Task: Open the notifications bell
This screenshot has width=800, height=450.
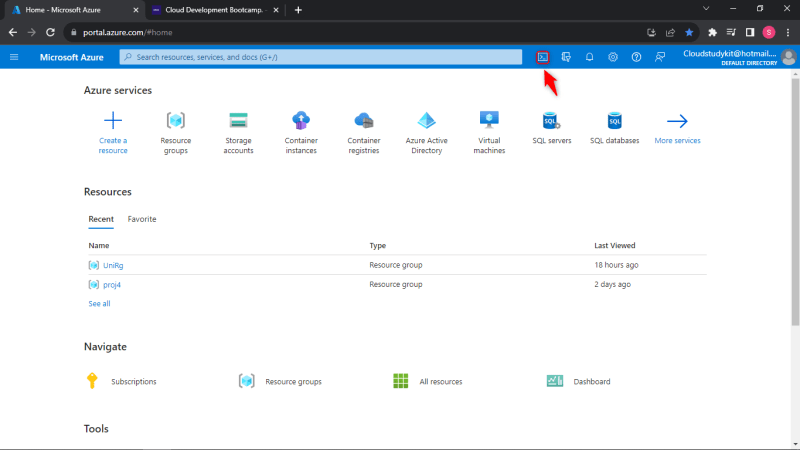Action: (589, 57)
